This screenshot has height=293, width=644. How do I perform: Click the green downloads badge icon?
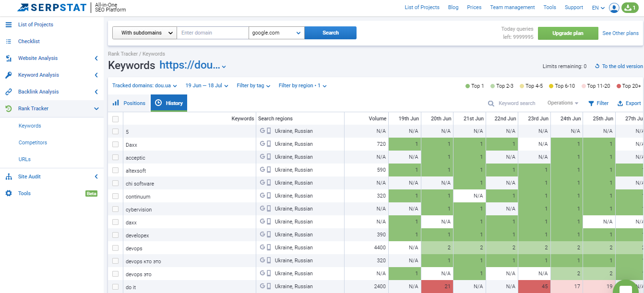[x=631, y=8]
